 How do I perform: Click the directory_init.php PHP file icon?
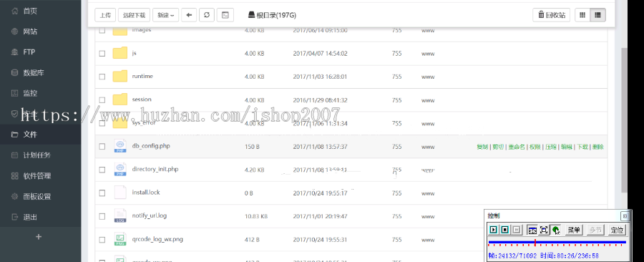point(120,169)
